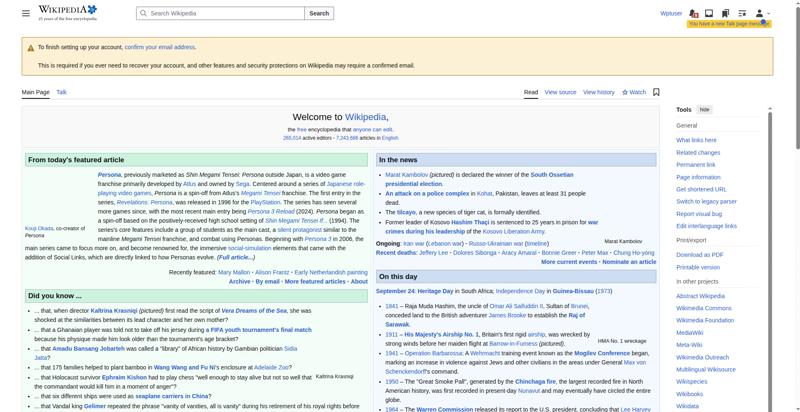Click the Search button

tap(319, 13)
